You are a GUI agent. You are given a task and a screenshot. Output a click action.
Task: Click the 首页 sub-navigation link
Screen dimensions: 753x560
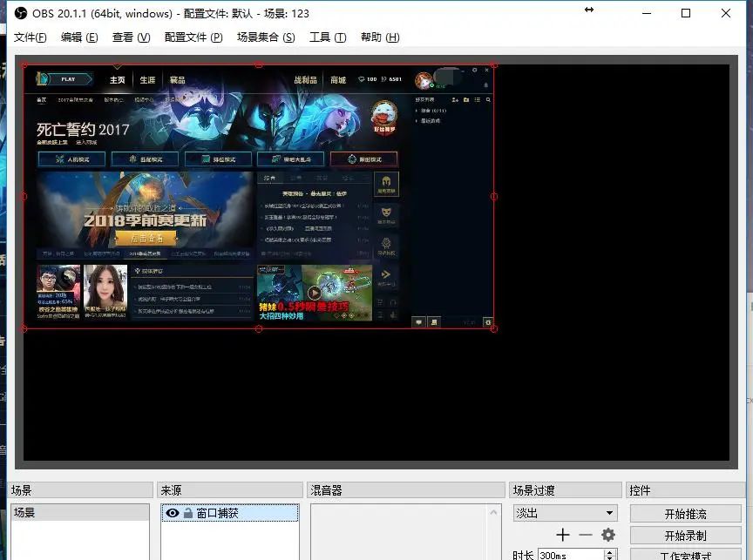pos(41,100)
